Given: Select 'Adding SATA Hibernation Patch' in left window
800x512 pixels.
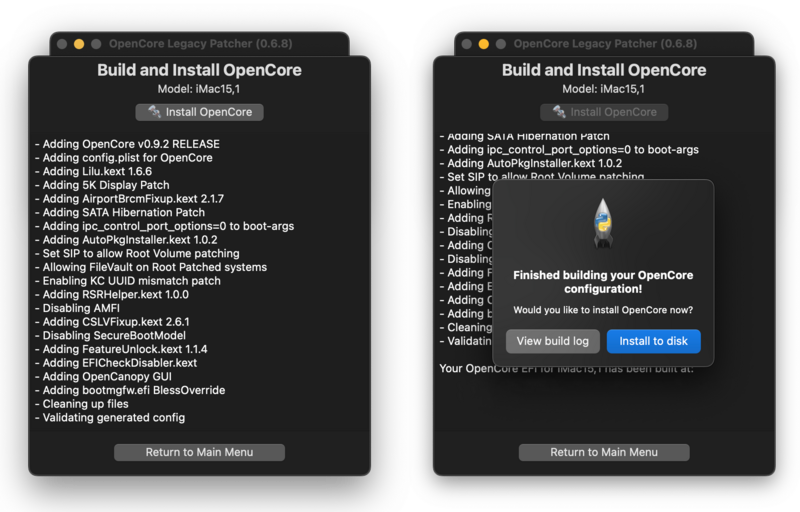Looking at the screenshot, I should [x=120, y=213].
